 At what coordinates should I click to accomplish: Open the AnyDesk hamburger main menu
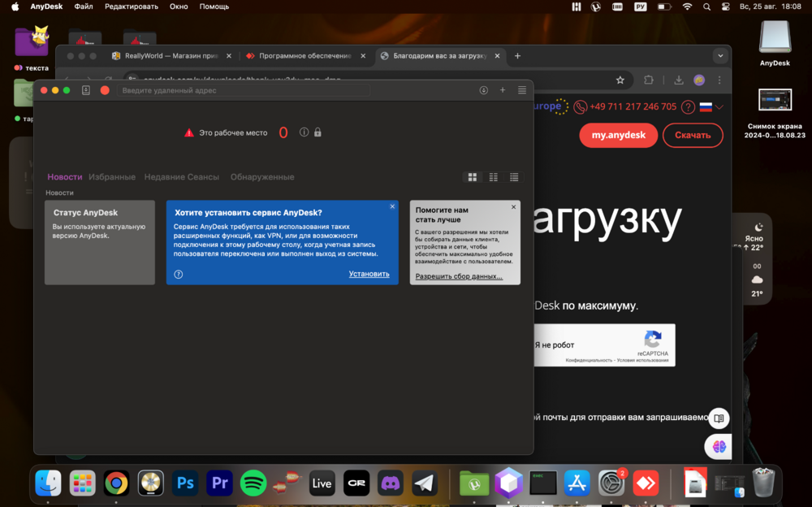522,90
